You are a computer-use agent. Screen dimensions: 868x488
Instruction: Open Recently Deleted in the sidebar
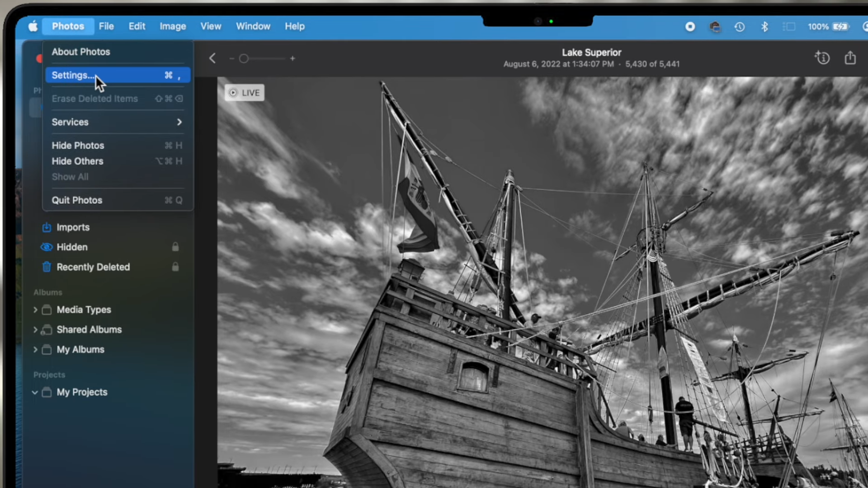coord(93,267)
